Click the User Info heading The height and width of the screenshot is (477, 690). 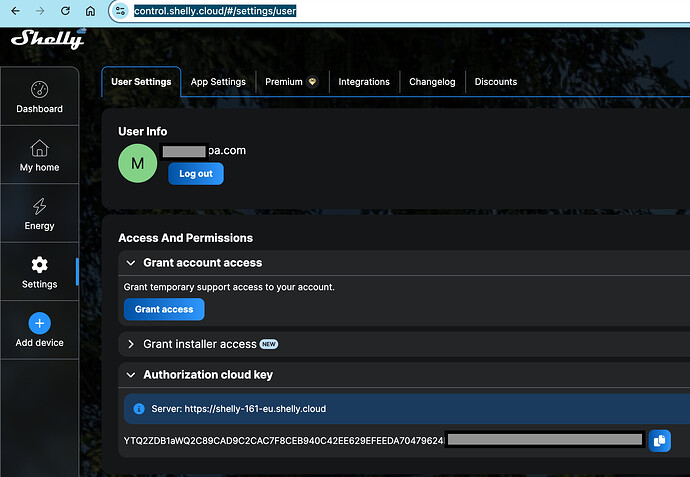pos(143,132)
